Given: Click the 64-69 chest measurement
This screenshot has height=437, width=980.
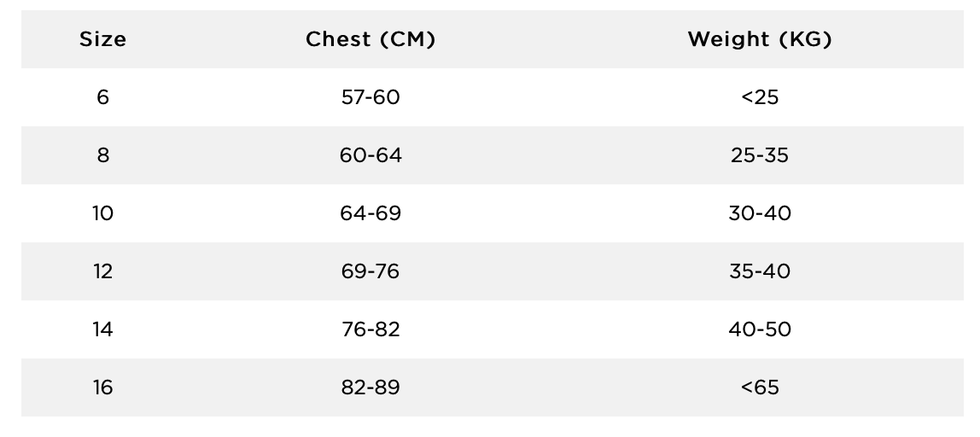Looking at the screenshot, I should pos(370,213).
